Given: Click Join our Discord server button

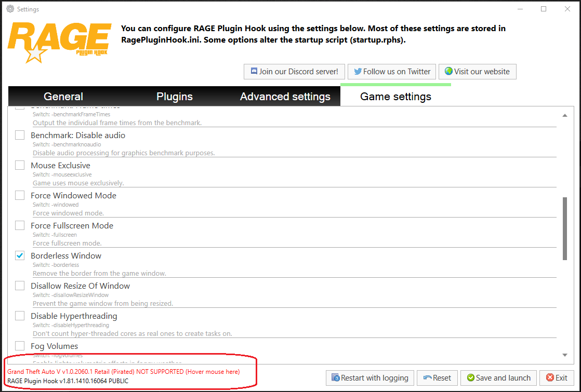Looking at the screenshot, I should click(x=294, y=72).
